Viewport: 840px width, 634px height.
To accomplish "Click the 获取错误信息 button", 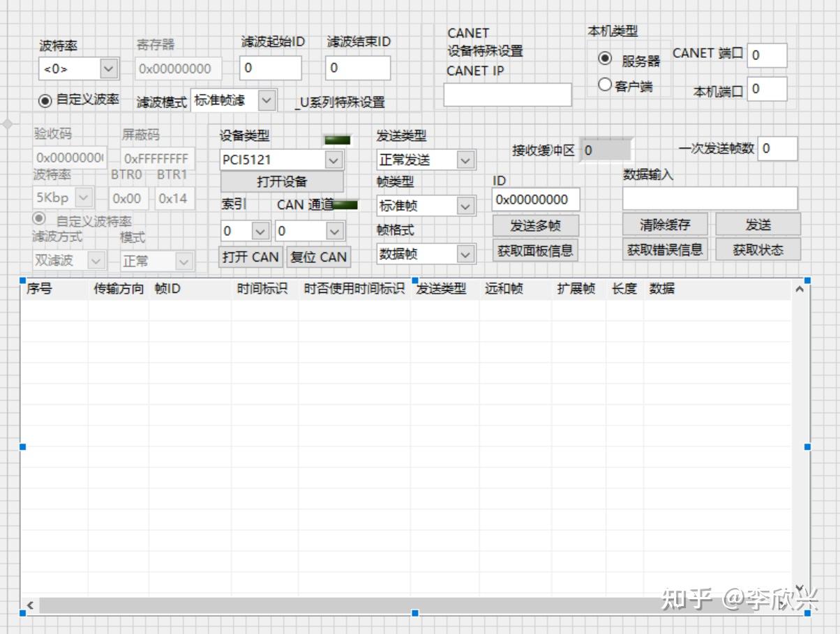I will coord(665,249).
